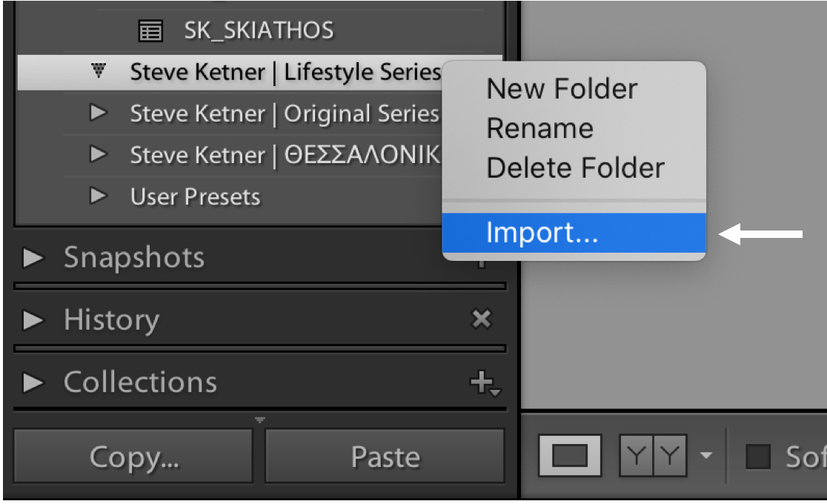Select Delete Folder in the context menu
The image size is (827, 504).
575,168
